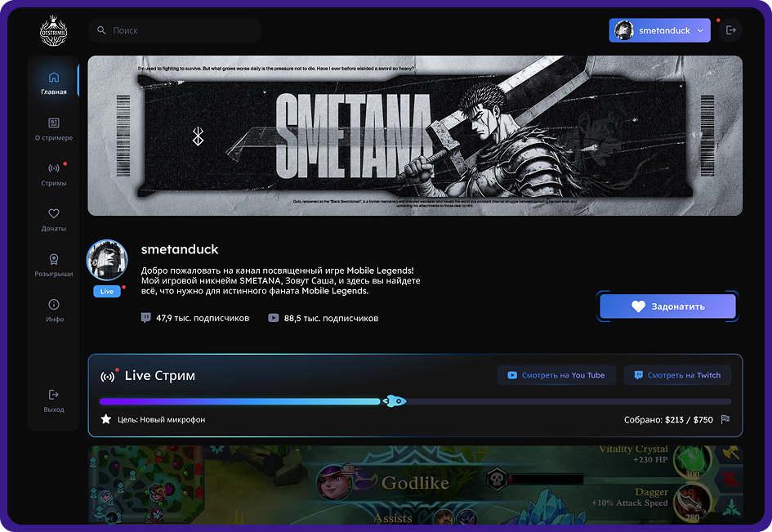The width and height of the screenshot is (772, 532).
Task: Click the streamer profile avatar
Action: [107, 260]
